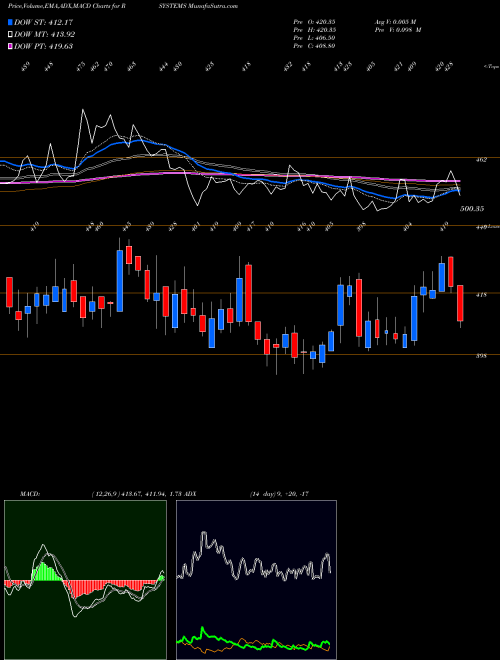500x660 pixels.
Task: Click the bright green ADX +DI spike
Action: (203, 631)
